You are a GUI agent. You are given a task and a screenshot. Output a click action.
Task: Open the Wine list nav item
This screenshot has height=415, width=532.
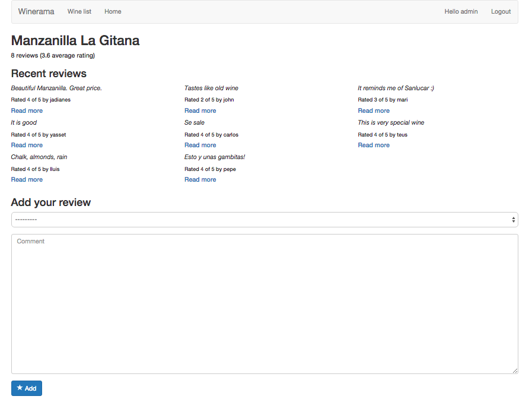tap(79, 12)
